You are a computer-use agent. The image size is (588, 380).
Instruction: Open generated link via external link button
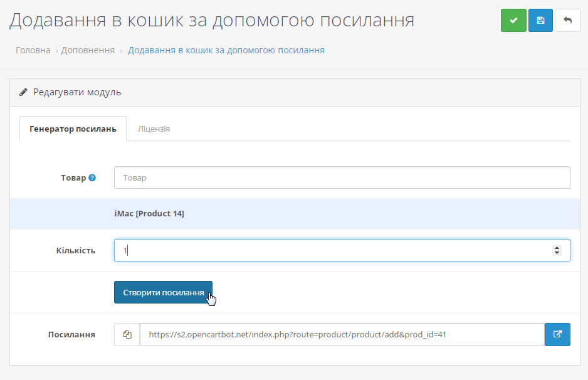(x=557, y=335)
